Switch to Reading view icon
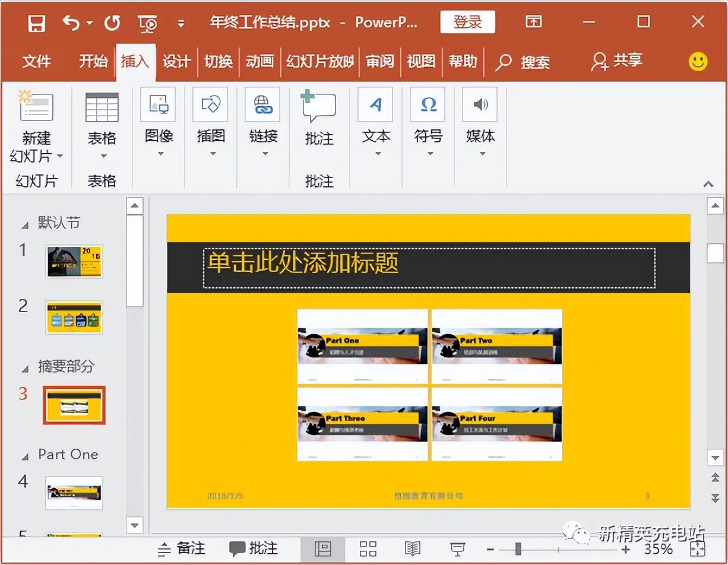The image size is (728, 565). pyautogui.click(x=412, y=548)
